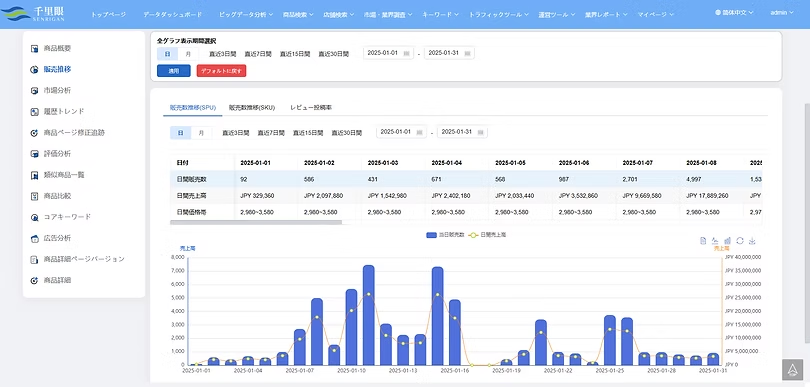
Task: Select 直近30日間 in SPU chart section
Action: click(347, 133)
